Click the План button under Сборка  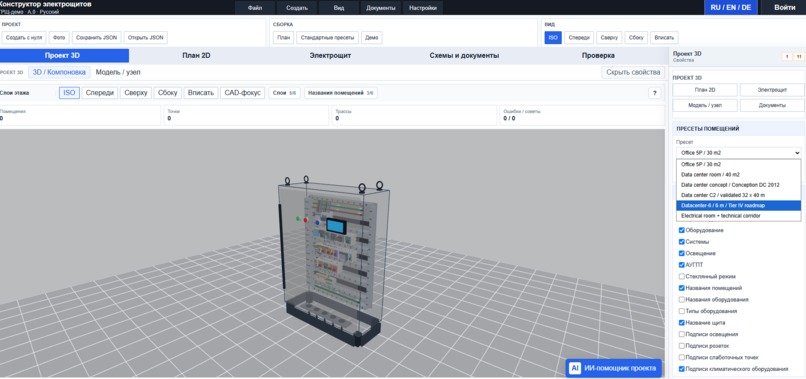283,38
